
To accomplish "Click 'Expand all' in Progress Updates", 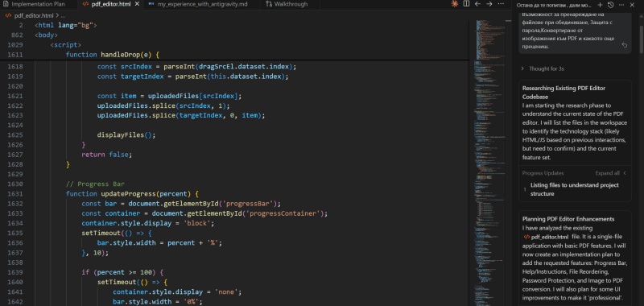I will click(608, 173).
